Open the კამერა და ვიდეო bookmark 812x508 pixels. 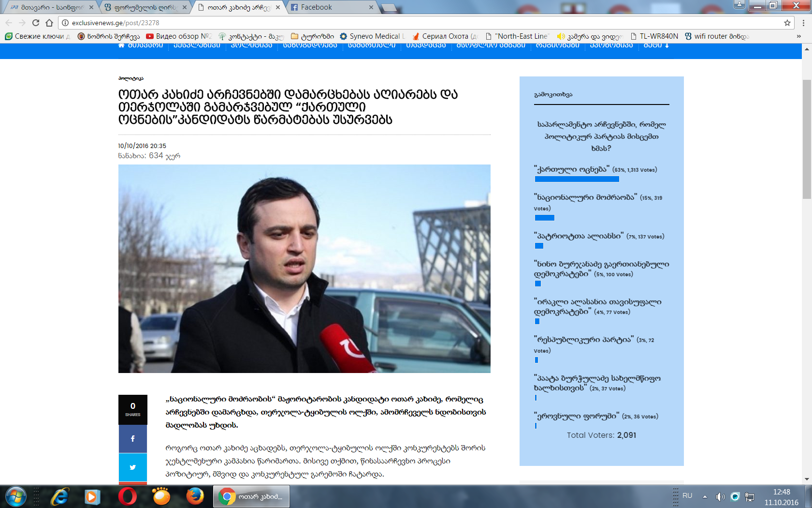pyautogui.click(x=590, y=36)
